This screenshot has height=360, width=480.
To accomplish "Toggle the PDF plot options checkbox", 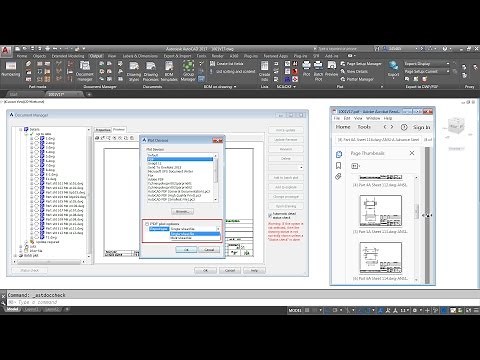I will tap(147, 224).
